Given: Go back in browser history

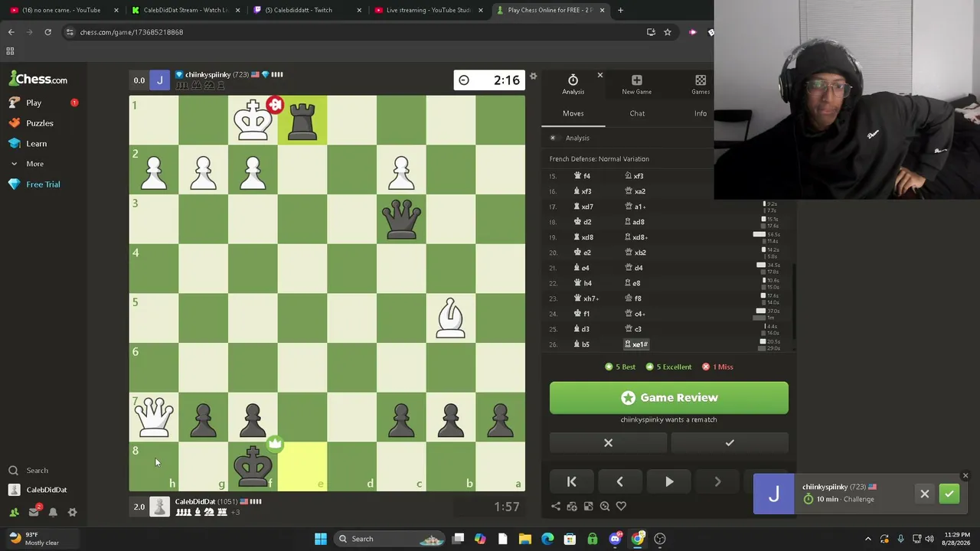Looking at the screenshot, I should pyautogui.click(x=11, y=32).
